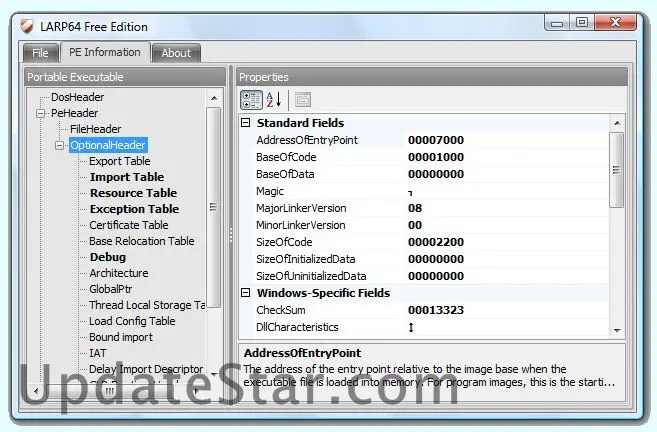Click the value 00001000
The height and width of the screenshot is (432, 657).
tap(436, 157)
